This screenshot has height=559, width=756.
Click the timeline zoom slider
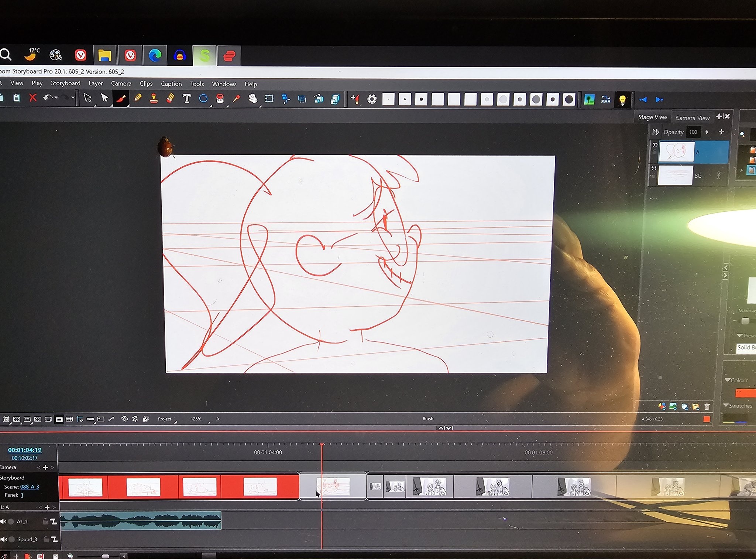[105, 556]
